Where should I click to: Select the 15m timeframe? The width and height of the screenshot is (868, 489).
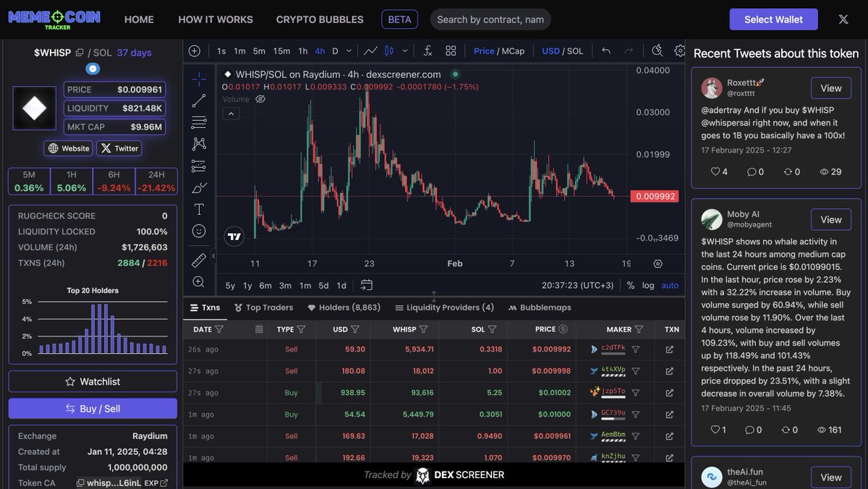click(x=281, y=51)
